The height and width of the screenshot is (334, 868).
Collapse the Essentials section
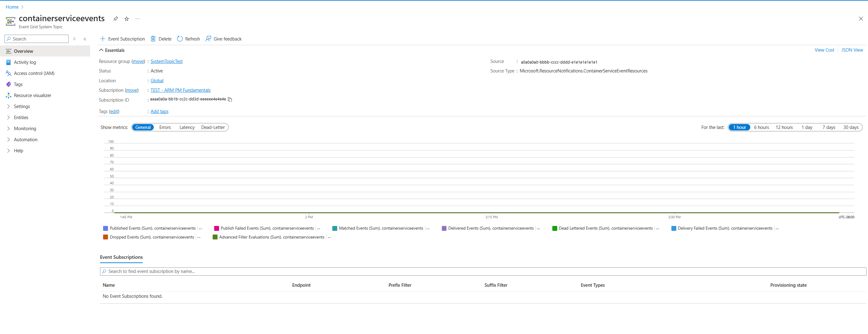point(101,50)
